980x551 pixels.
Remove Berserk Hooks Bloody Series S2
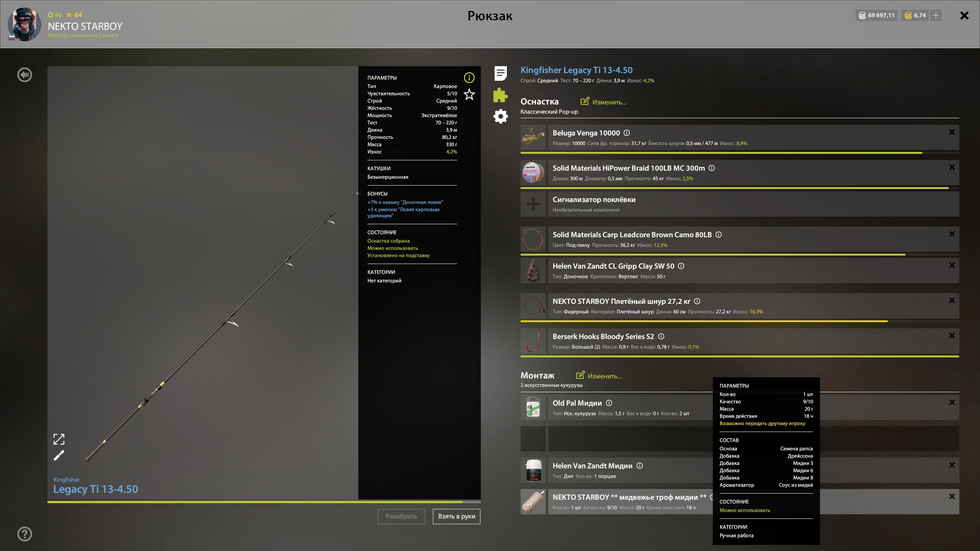[952, 336]
